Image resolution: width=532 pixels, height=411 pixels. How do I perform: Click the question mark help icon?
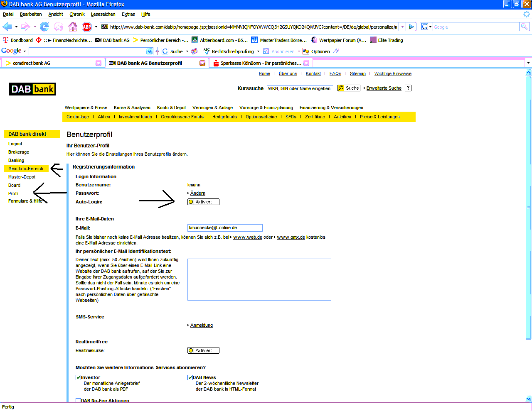pyautogui.click(x=408, y=88)
